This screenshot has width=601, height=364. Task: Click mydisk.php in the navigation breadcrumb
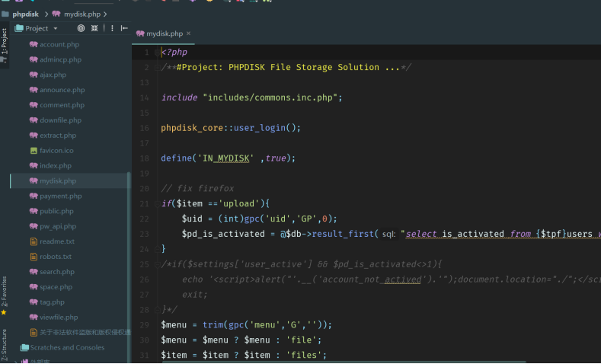(82, 14)
